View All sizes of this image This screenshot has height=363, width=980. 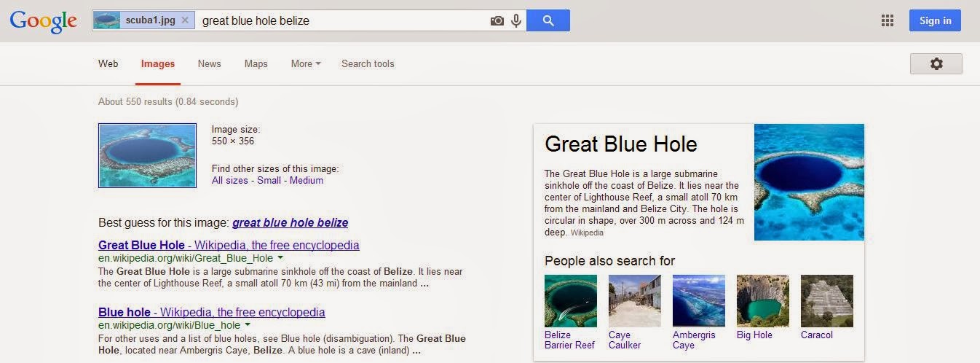point(230,180)
